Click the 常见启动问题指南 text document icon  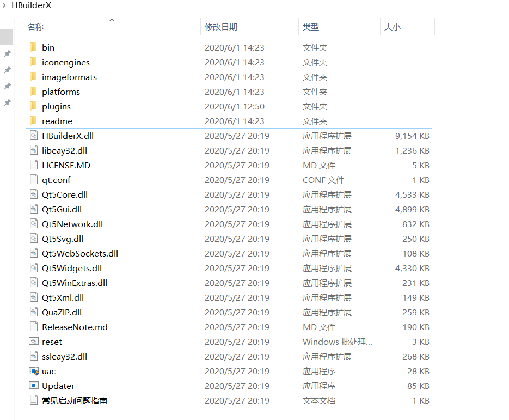click(34, 400)
